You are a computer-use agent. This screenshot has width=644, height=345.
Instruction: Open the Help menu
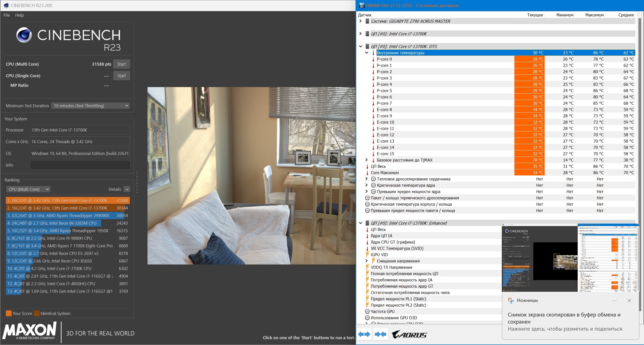(19, 15)
